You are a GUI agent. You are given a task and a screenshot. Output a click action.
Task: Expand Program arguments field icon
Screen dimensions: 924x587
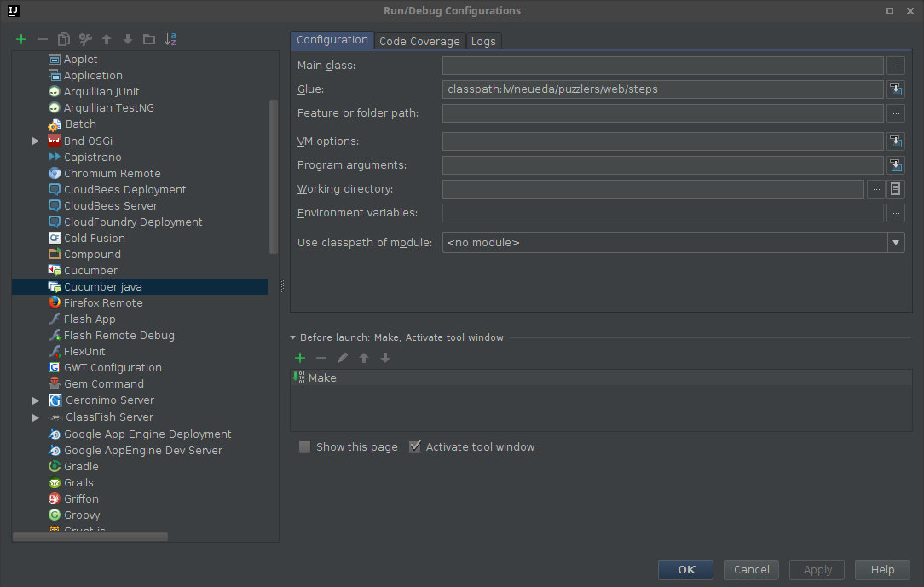[896, 165]
